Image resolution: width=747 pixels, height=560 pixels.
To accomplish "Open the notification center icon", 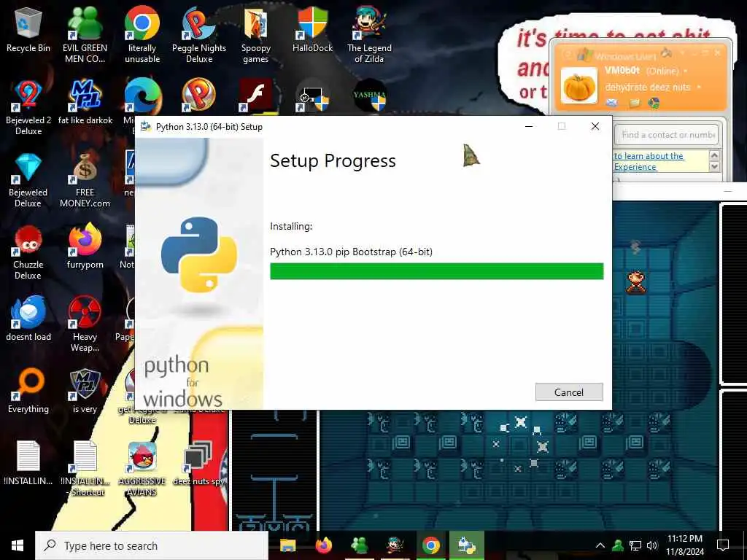I will coord(723,545).
